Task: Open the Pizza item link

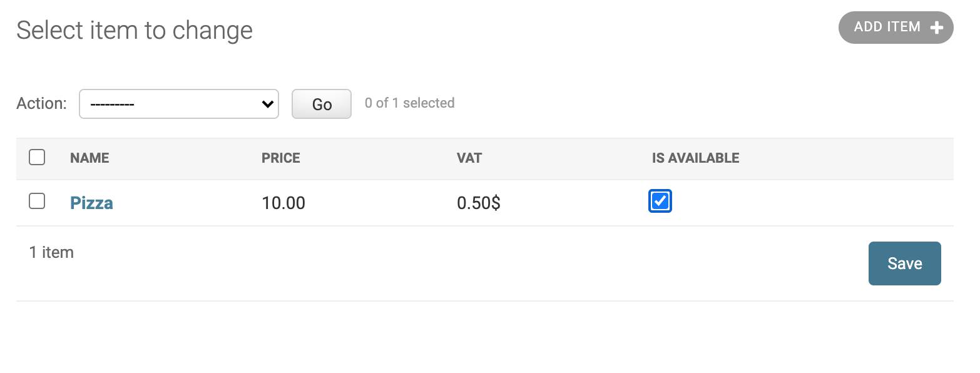Action: coord(91,203)
